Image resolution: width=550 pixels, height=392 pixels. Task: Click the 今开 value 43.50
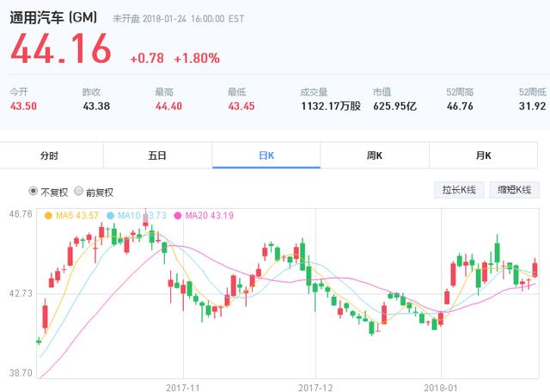[23, 106]
